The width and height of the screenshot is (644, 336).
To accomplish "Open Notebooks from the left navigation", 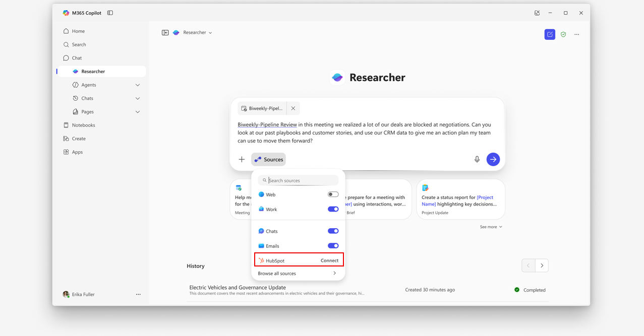I will (83, 125).
